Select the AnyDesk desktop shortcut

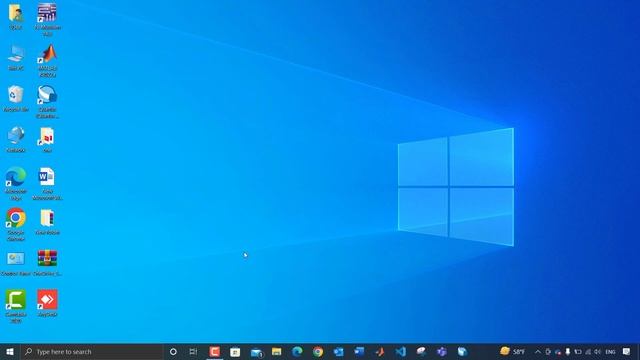click(x=47, y=303)
